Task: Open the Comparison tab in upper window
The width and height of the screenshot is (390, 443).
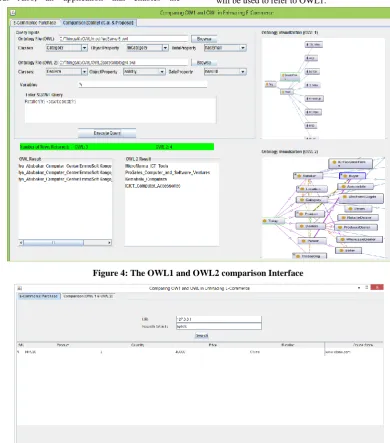Action: pos(98,23)
